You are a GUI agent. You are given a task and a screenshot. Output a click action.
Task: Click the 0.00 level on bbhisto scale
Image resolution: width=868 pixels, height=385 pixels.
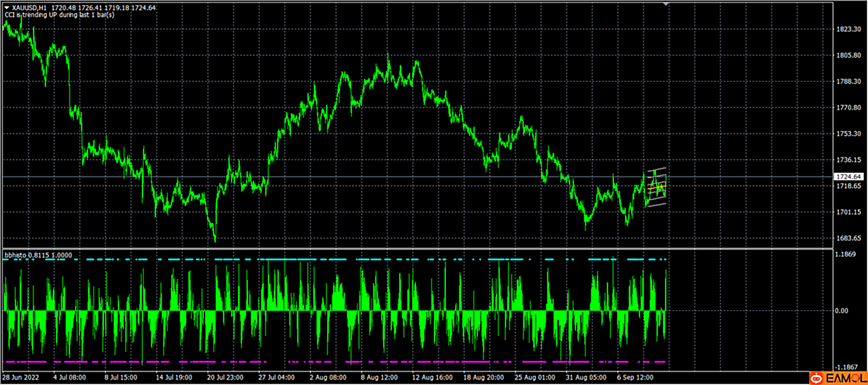841,311
